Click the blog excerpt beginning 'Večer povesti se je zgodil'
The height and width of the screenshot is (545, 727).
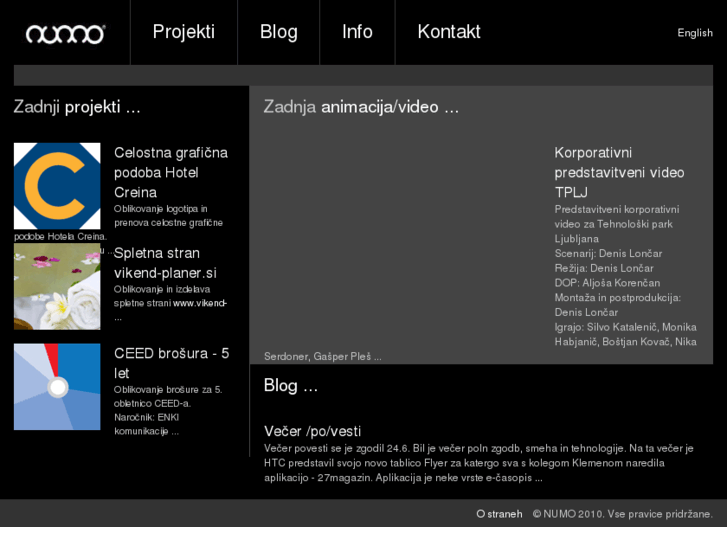tap(478, 463)
